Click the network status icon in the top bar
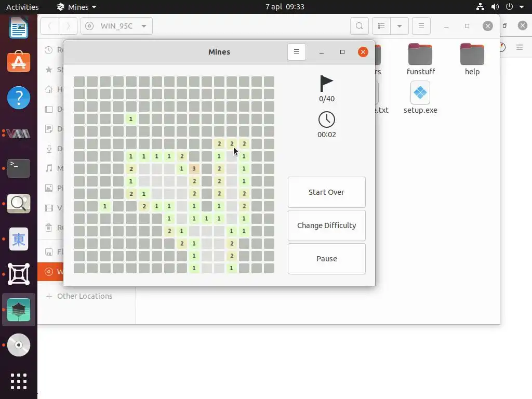This screenshot has width=532, height=399. [x=480, y=7]
